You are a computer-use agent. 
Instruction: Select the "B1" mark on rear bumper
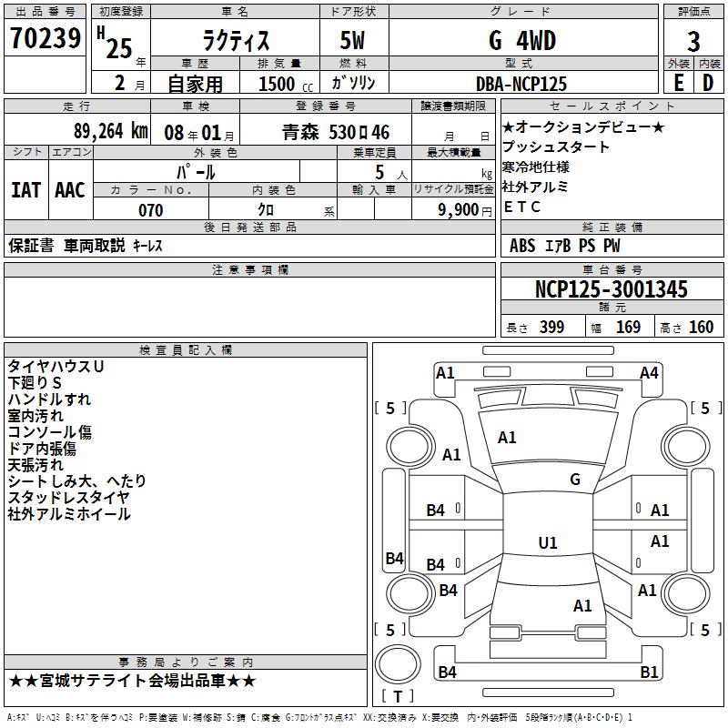[x=649, y=672]
